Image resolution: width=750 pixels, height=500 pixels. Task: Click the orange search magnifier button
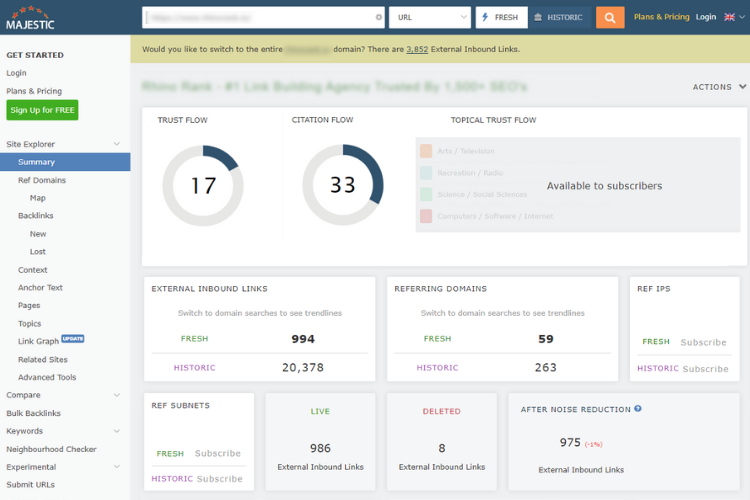(610, 18)
